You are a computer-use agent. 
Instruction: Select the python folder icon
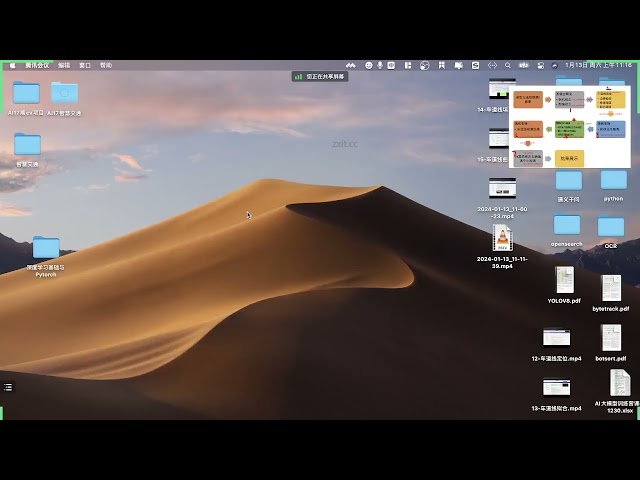click(x=613, y=180)
